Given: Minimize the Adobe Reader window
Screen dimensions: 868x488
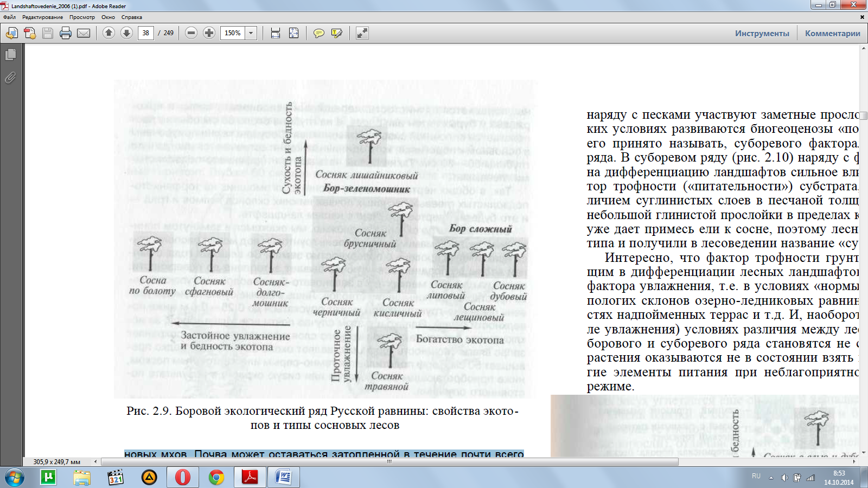Looking at the screenshot, I should click(x=818, y=5).
